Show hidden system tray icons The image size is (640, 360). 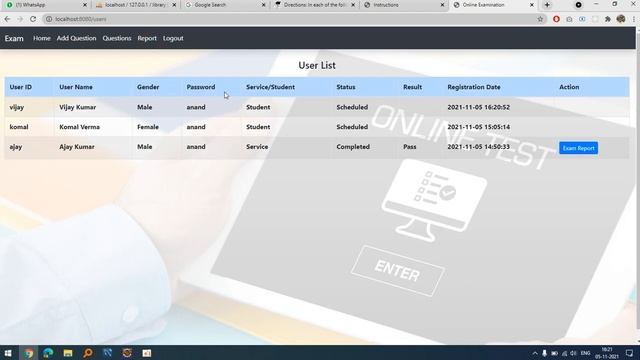click(x=535, y=353)
